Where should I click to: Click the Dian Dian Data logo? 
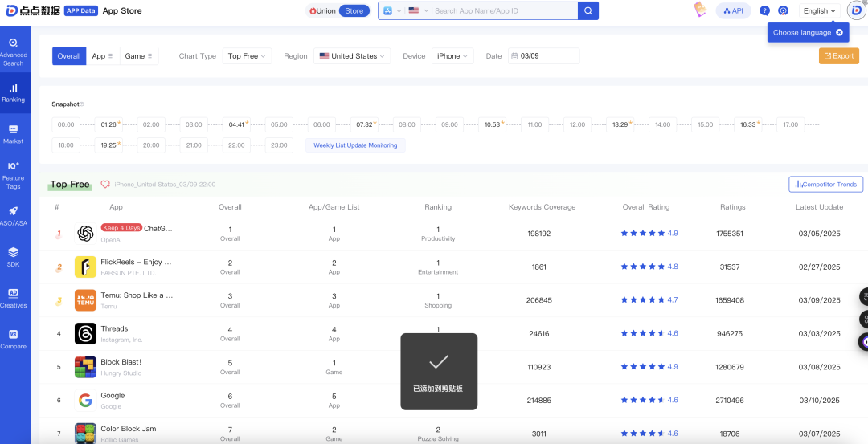coord(33,10)
